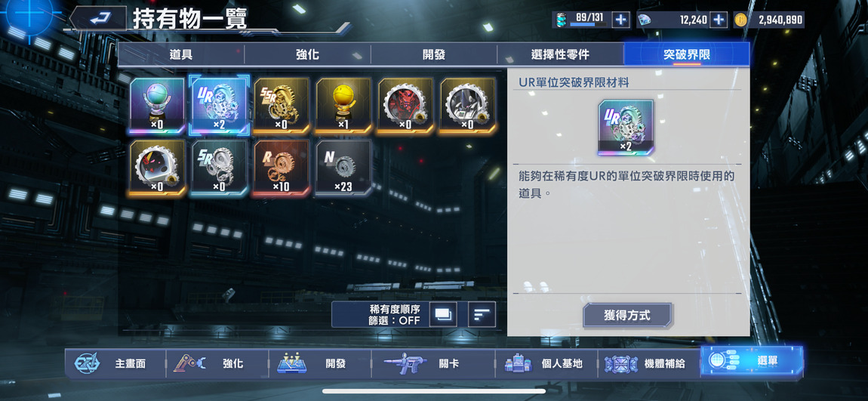Click the back arrow beside 持有物一覽

[100, 19]
